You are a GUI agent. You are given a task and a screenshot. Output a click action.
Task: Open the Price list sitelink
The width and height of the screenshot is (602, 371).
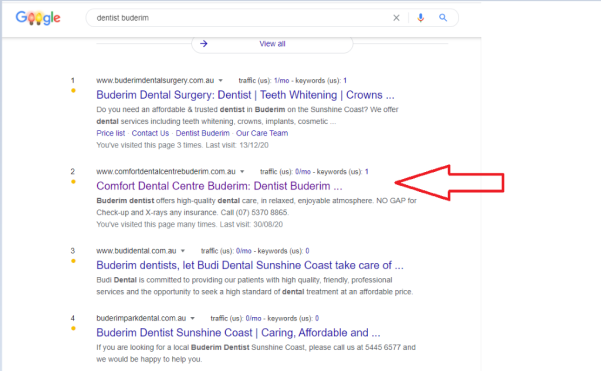click(111, 133)
